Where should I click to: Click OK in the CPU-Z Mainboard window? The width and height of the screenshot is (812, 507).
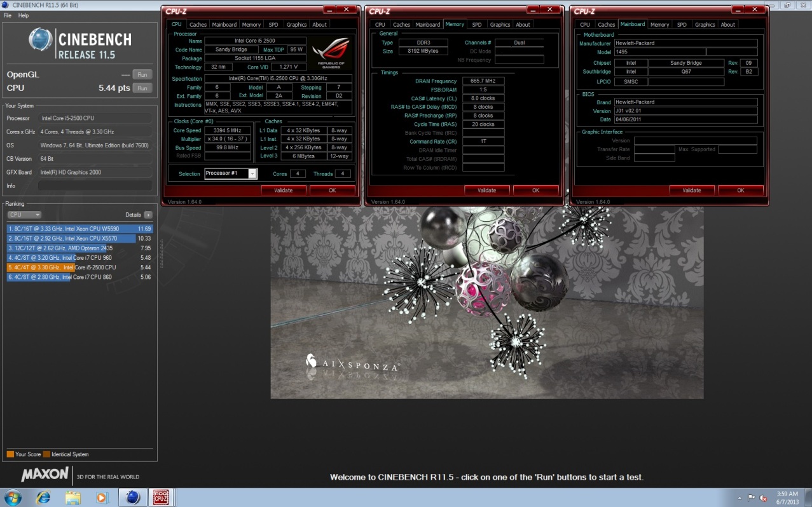740,190
